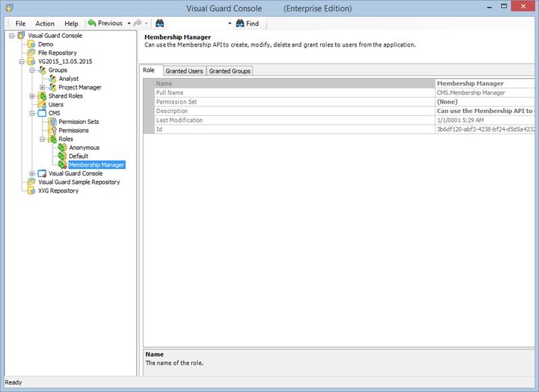Open the File menu
Viewport: 539px width, 392px height.
[x=20, y=24]
